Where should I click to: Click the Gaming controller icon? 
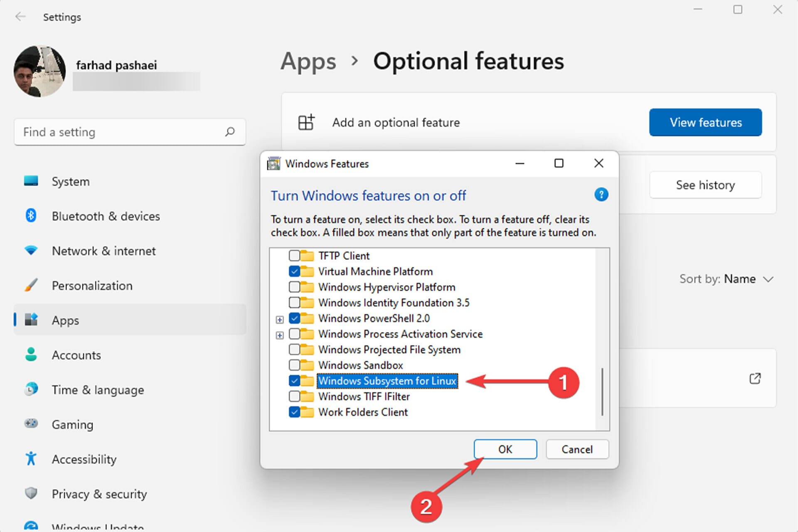pyautogui.click(x=31, y=424)
